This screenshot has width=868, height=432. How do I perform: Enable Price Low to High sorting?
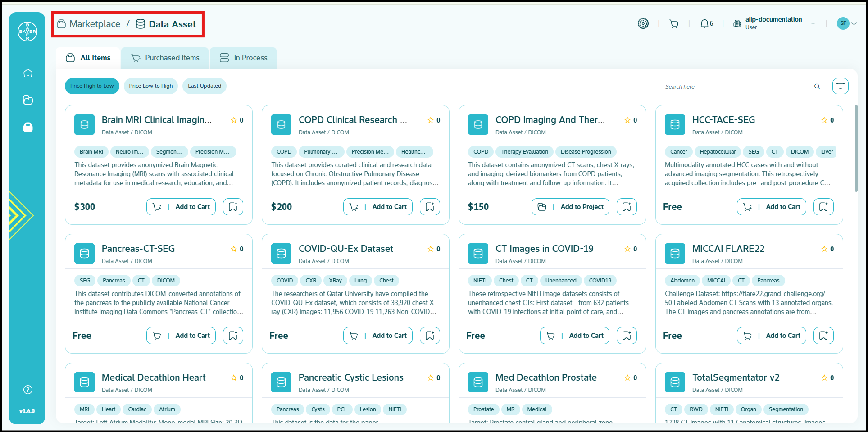pyautogui.click(x=150, y=86)
